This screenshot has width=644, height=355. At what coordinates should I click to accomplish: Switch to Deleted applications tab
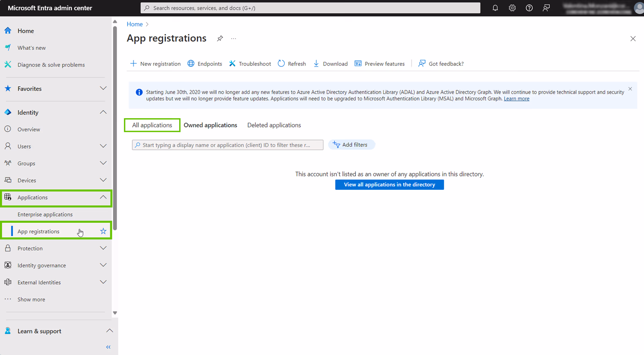tap(274, 125)
